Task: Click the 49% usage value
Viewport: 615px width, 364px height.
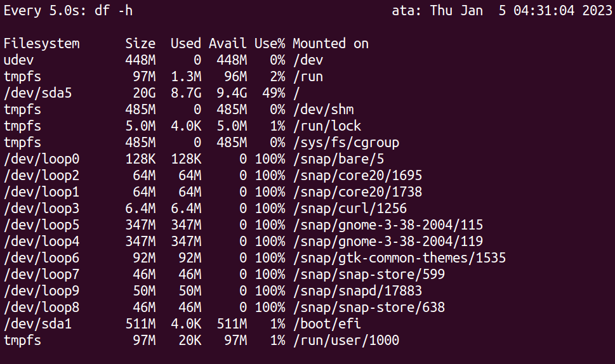Action: 274,93
